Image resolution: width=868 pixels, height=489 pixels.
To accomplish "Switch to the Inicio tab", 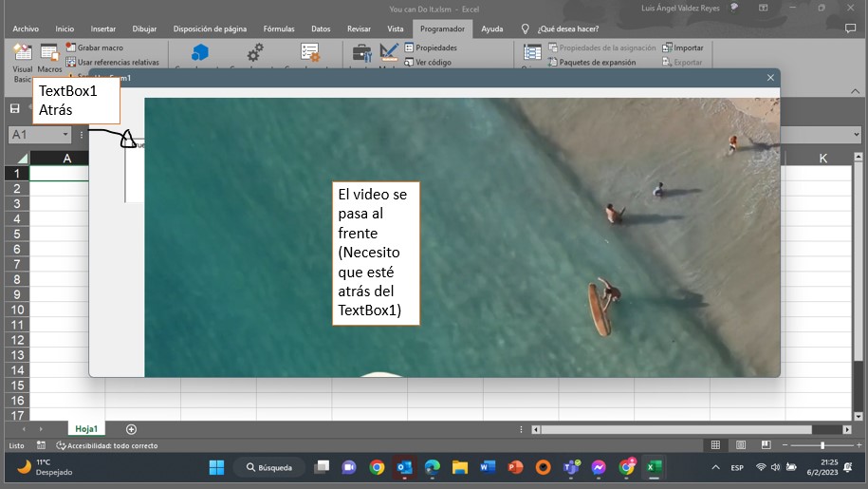I will click(x=65, y=28).
